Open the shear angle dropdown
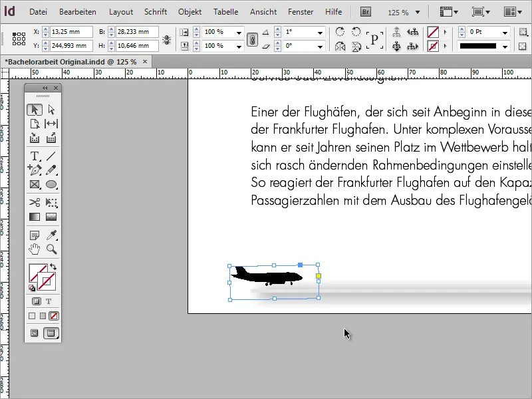This screenshot has height=399, width=532. click(320, 47)
